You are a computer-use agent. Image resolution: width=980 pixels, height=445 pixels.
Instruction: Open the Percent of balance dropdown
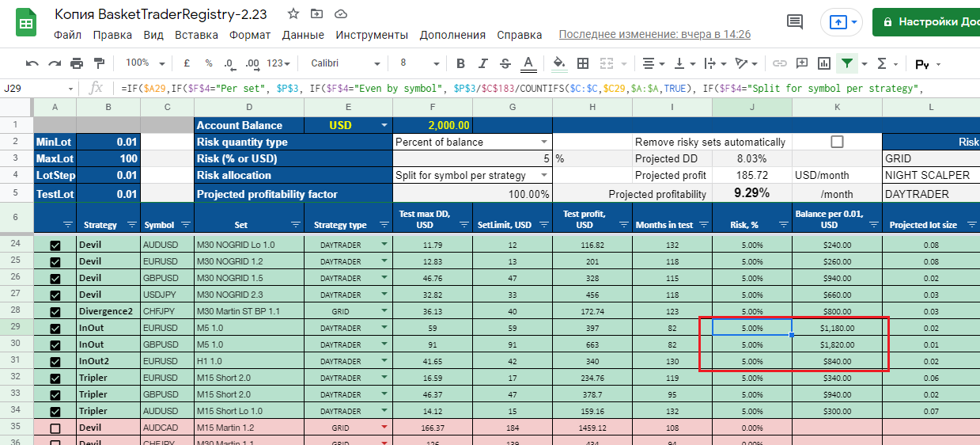click(543, 142)
